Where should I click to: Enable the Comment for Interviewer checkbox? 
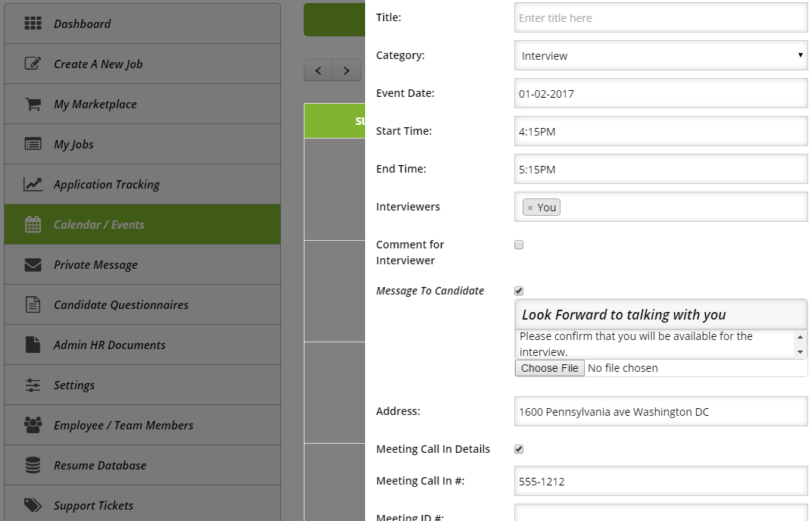[x=519, y=245]
